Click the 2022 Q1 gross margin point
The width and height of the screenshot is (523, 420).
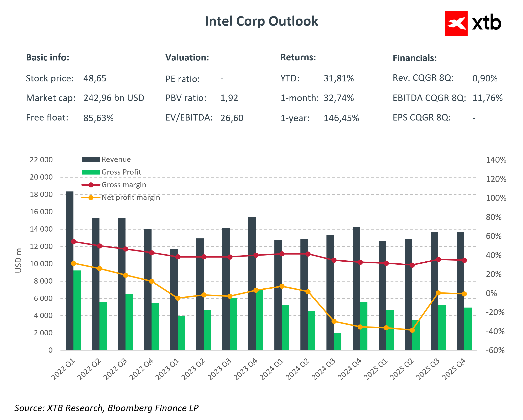pyautogui.click(x=73, y=242)
